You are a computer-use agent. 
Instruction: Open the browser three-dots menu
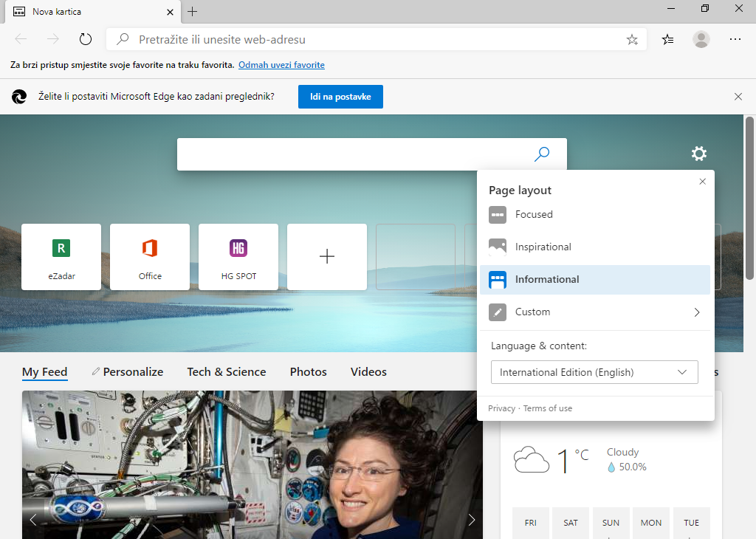735,40
